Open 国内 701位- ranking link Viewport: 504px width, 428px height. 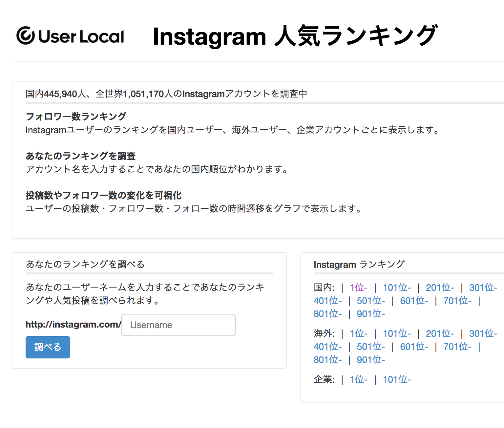pyautogui.click(x=457, y=301)
